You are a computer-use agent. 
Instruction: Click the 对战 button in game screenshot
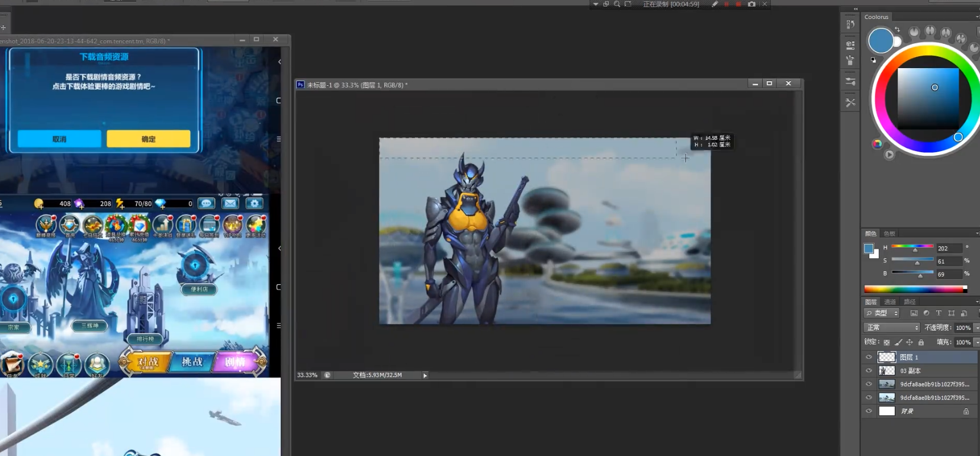tap(146, 362)
